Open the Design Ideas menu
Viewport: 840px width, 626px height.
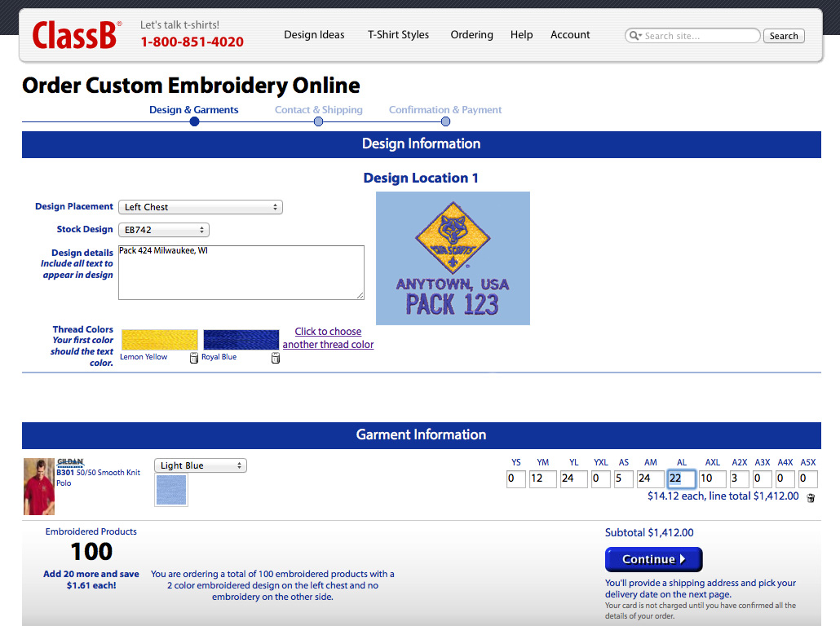coord(314,35)
